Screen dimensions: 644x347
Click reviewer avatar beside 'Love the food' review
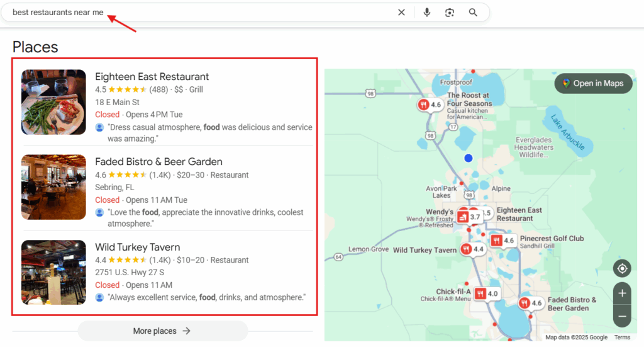(x=99, y=213)
